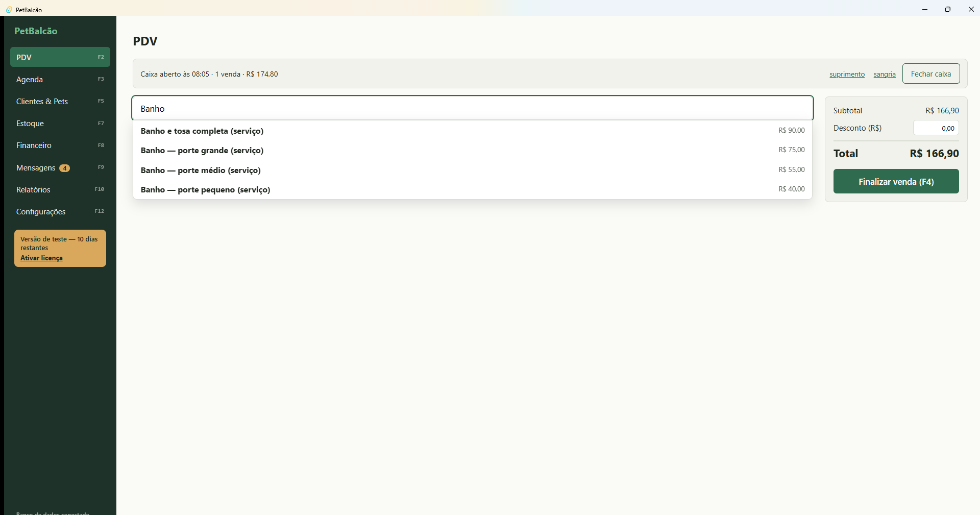Open Relatórios from the sidebar
The width and height of the screenshot is (980, 515).
click(60, 189)
